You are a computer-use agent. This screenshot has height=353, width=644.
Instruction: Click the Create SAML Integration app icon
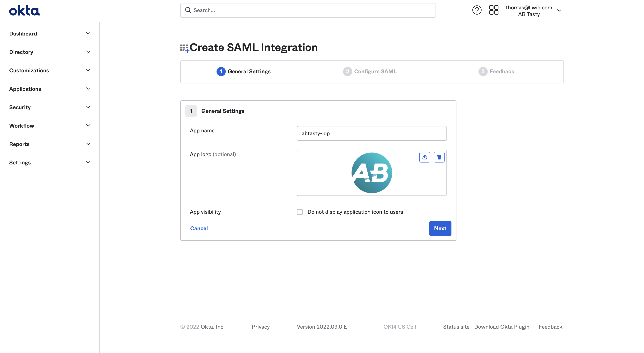[184, 48]
